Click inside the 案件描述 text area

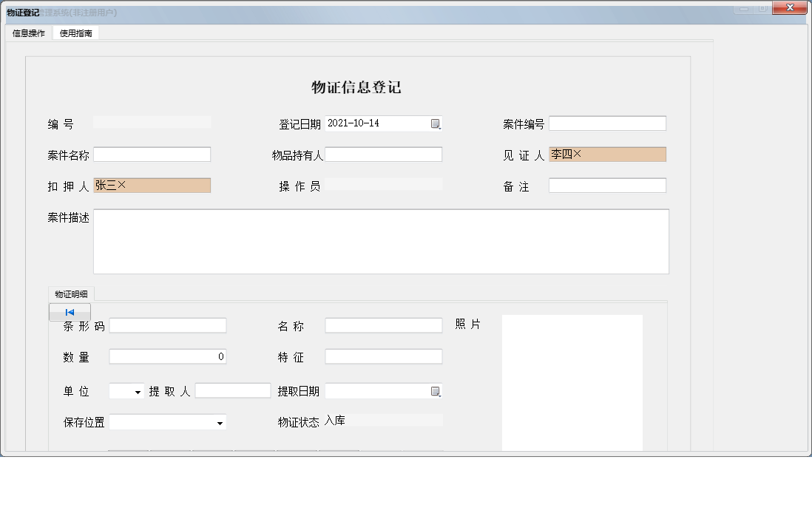pos(382,240)
